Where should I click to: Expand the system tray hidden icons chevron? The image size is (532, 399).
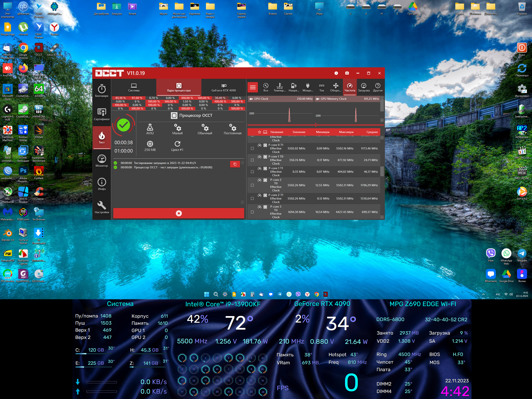483,294
